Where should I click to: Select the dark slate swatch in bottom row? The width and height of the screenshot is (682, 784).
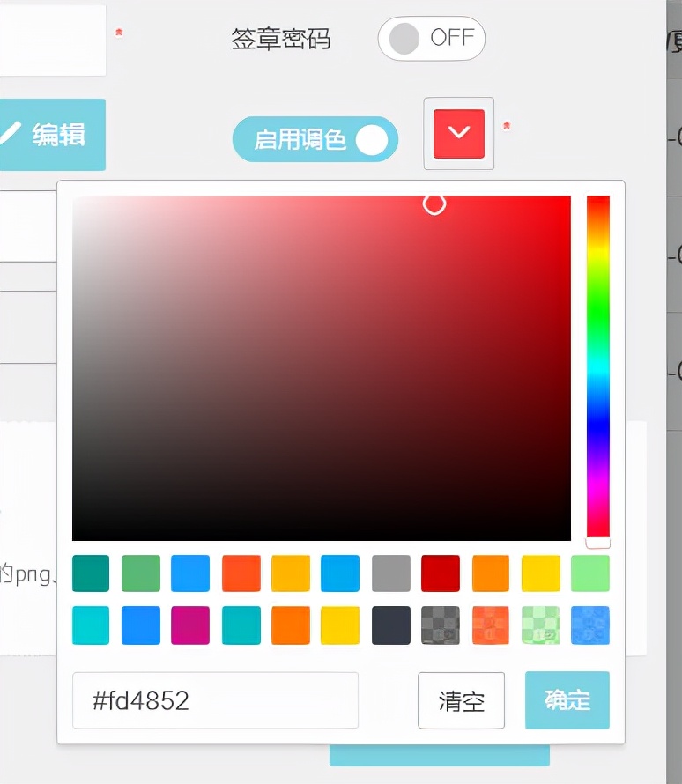[391, 625]
